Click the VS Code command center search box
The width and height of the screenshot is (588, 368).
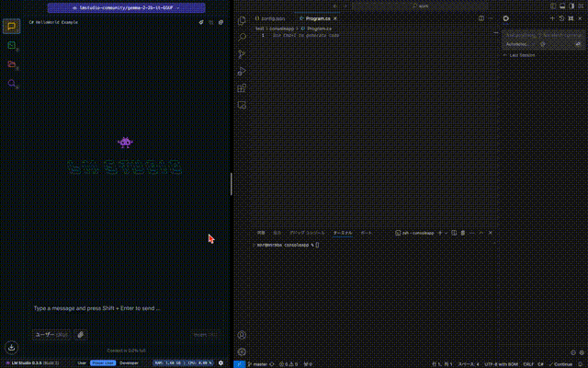point(421,6)
